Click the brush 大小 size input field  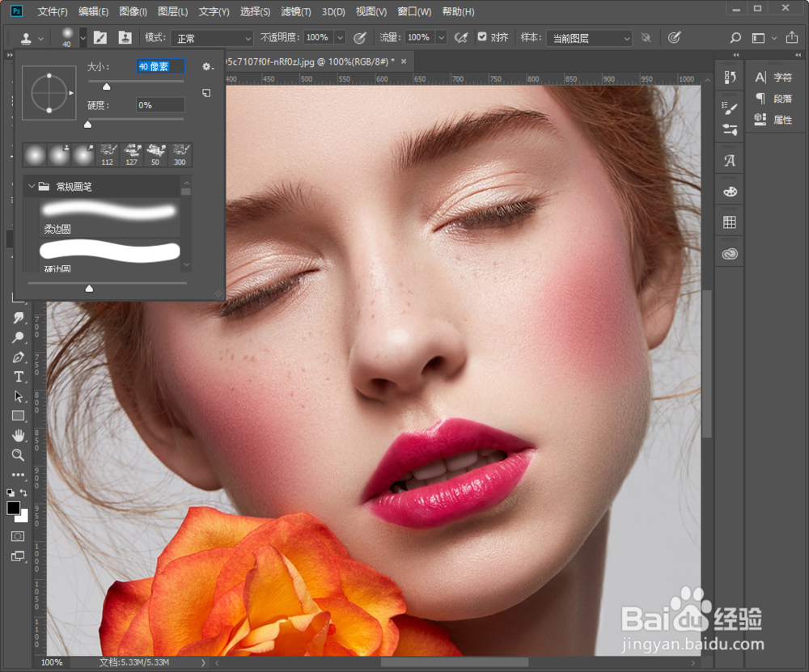[x=160, y=66]
